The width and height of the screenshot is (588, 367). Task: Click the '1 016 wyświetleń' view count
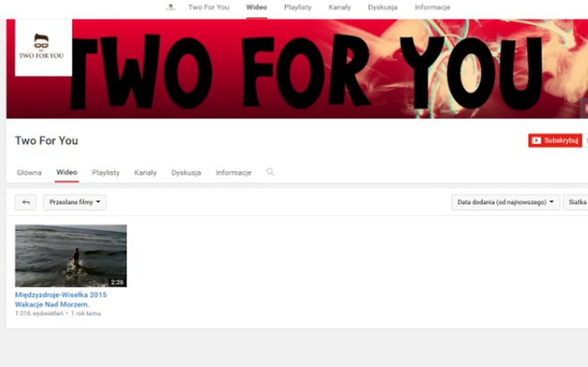pos(39,313)
